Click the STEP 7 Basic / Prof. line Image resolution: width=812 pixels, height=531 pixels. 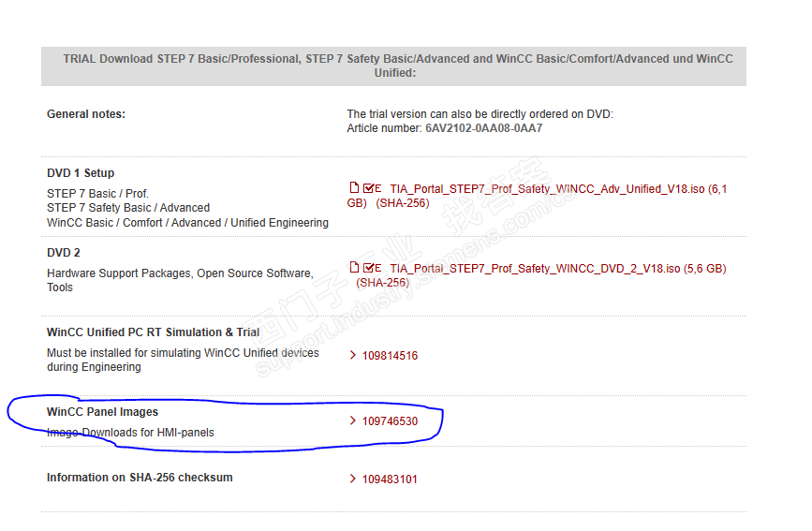click(98, 194)
